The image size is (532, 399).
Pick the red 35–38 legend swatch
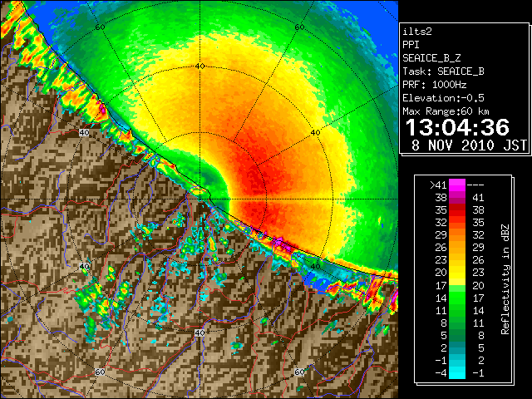pyautogui.click(x=457, y=210)
